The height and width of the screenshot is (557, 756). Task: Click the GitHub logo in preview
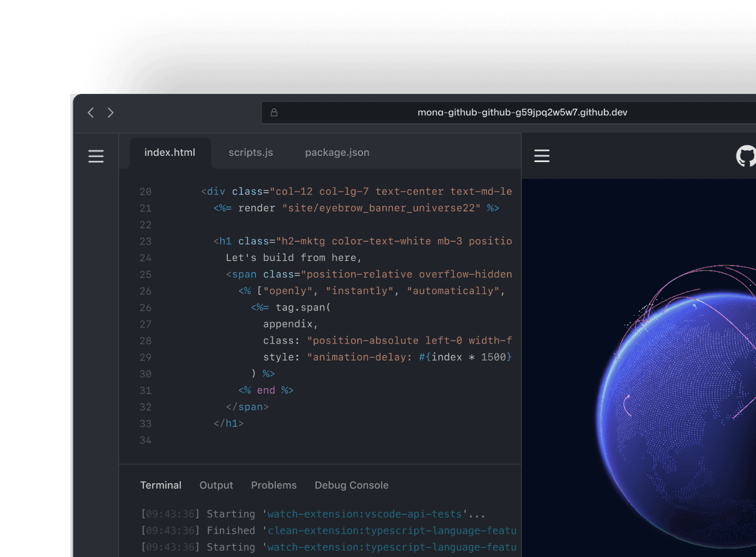point(746,156)
